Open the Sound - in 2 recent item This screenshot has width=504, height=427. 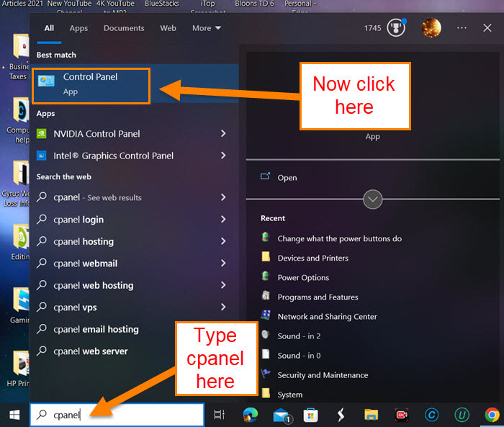click(x=299, y=336)
